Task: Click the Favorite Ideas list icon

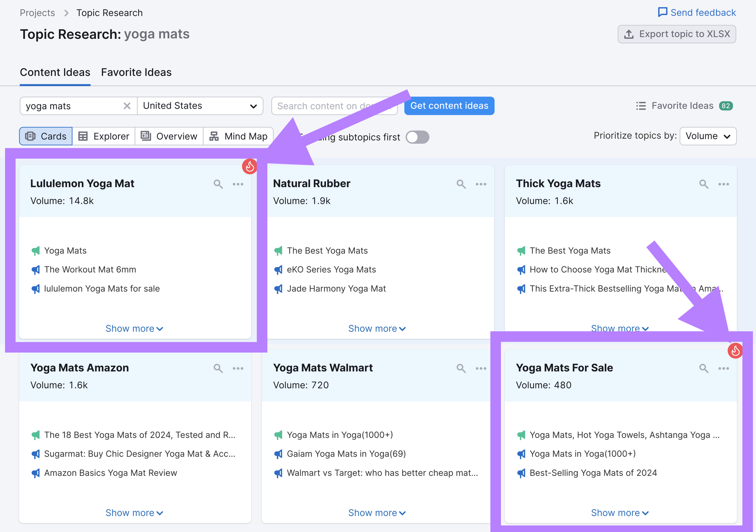Action: coord(641,106)
